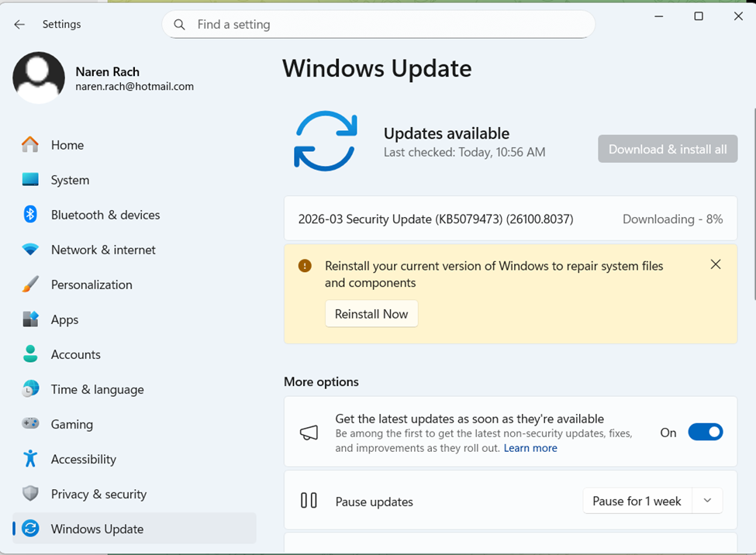This screenshot has width=756, height=555.
Task: Open Privacy & security label
Action: (98, 495)
